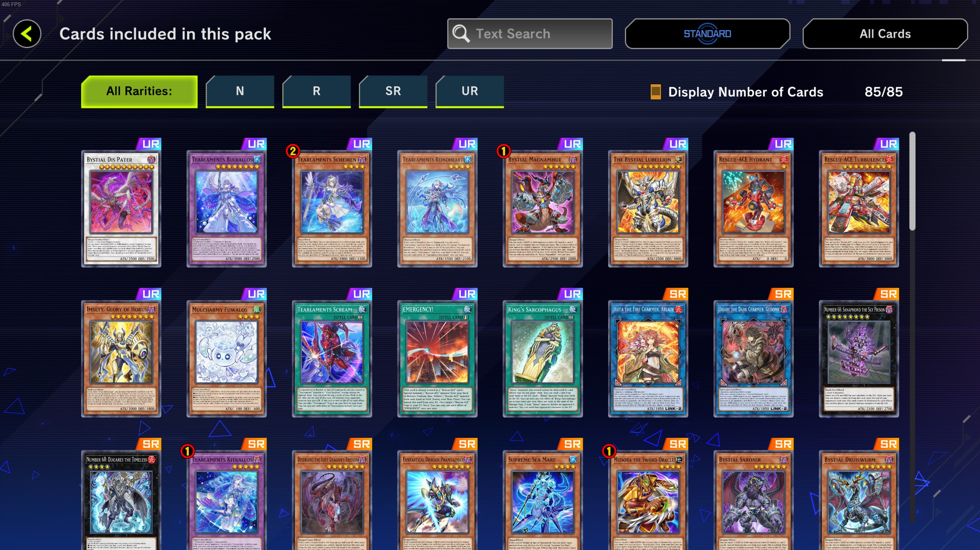Screen dimensions: 980x550
Task: Switch to the SR rarity tab
Action: 393,91
